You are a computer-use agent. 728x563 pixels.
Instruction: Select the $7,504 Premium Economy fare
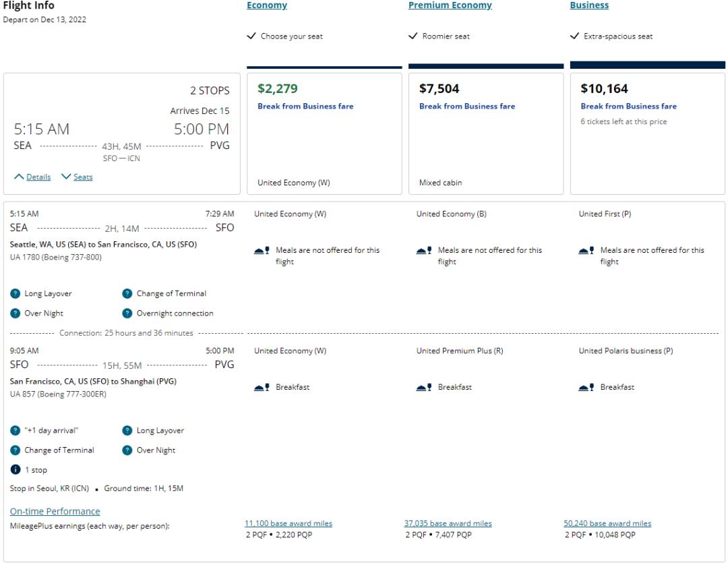486,131
